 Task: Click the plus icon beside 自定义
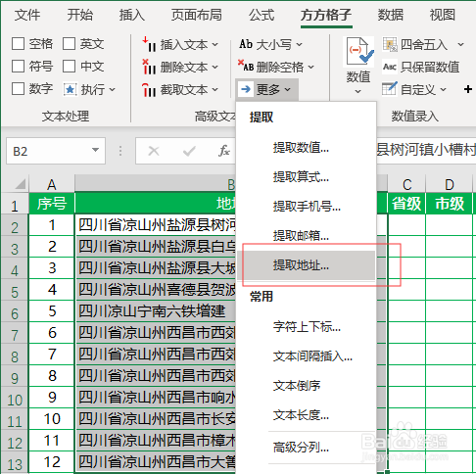pos(468,89)
